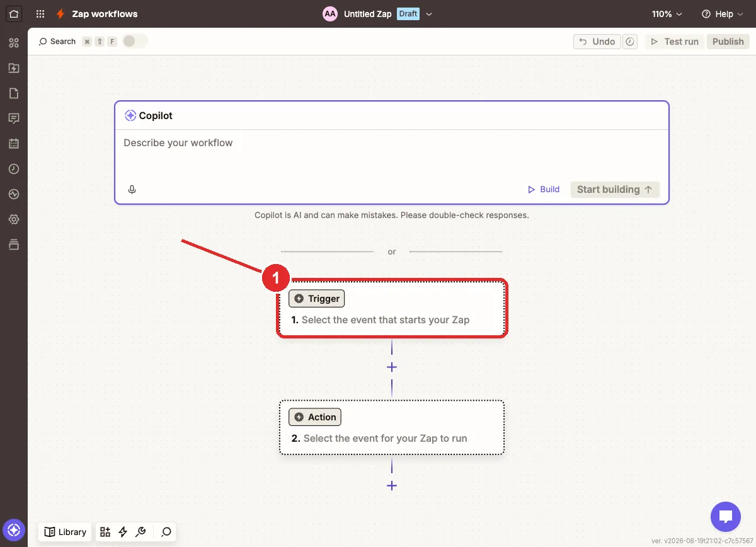Screen dimensions: 756x547
Task: Toggle the switch next to Search
Action: [x=135, y=41]
